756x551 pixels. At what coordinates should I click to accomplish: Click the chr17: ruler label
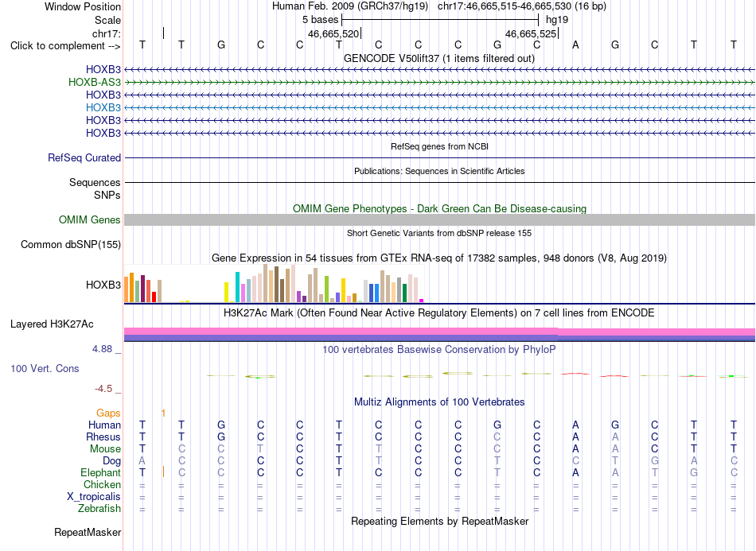coord(107,33)
